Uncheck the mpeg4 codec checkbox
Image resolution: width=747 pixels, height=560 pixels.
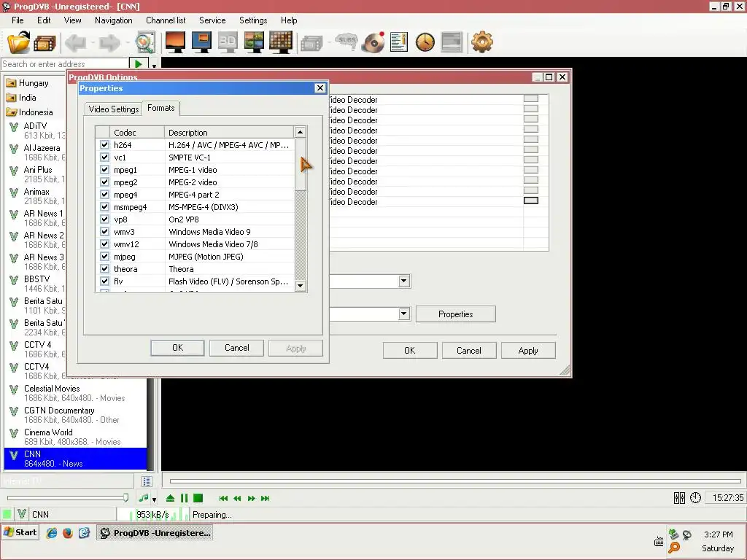pyautogui.click(x=104, y=194)
